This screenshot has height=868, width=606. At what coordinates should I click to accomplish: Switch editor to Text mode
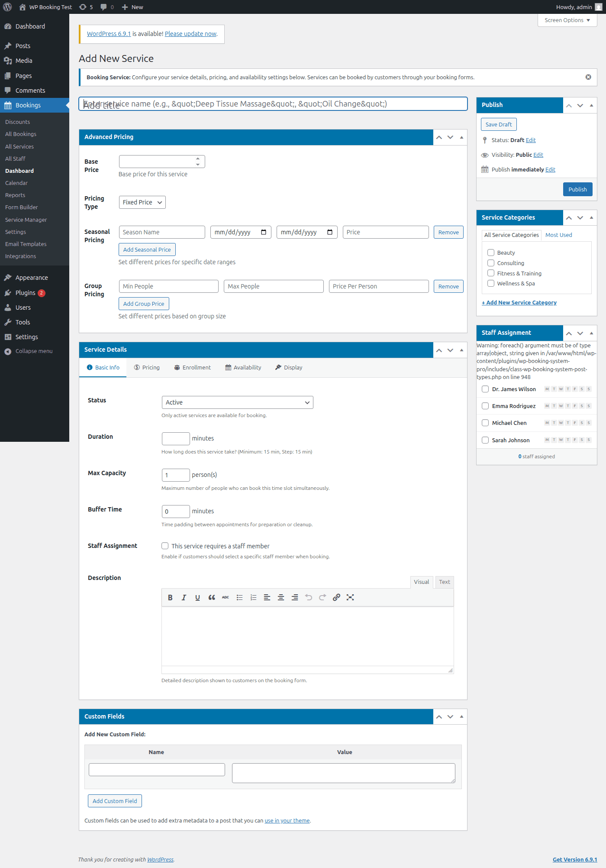445,582
